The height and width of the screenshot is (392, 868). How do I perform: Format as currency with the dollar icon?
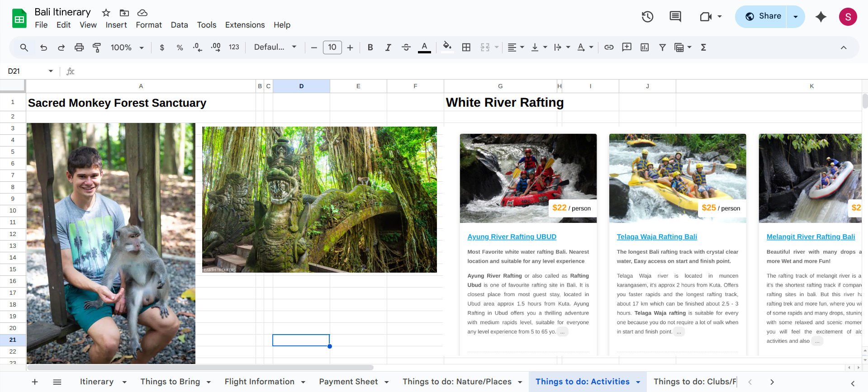click(162, 47)
